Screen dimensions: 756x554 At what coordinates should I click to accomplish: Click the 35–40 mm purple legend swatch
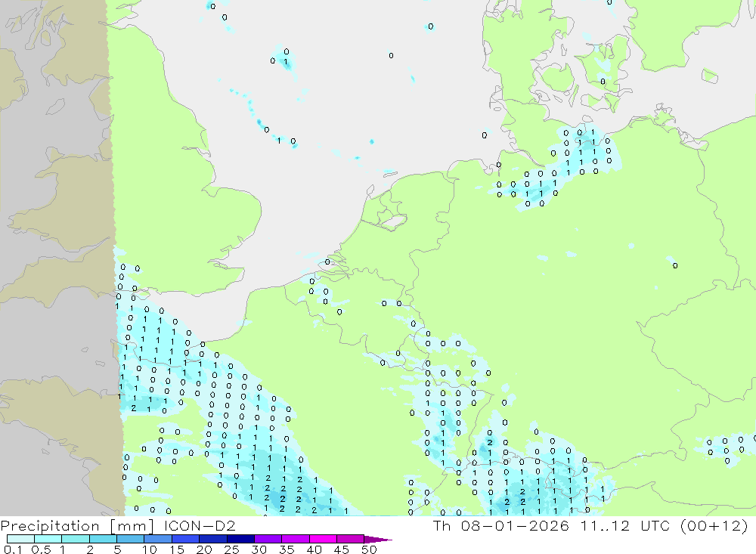pos(295,539)
